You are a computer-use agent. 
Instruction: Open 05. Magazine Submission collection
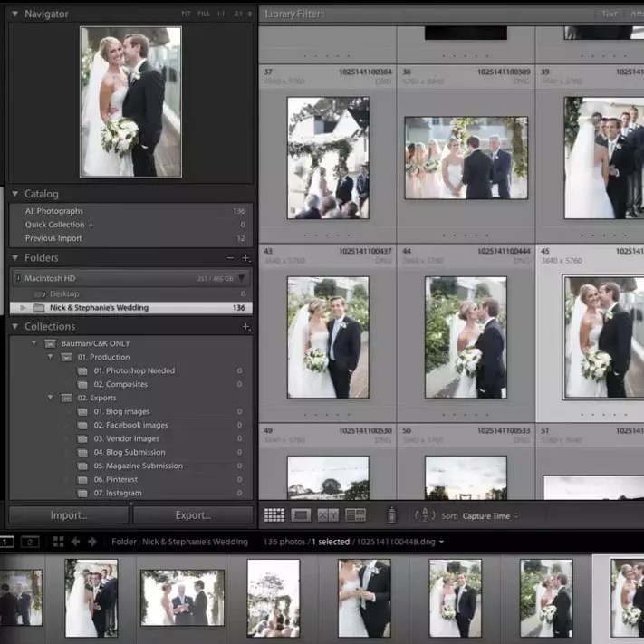(138, 466)
